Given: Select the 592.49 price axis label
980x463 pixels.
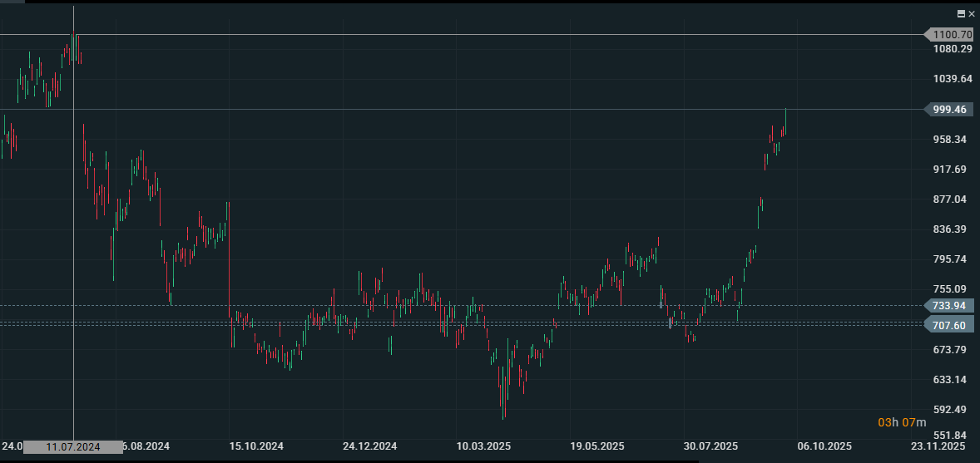Looking at the screenshot, I should point(949,410).
